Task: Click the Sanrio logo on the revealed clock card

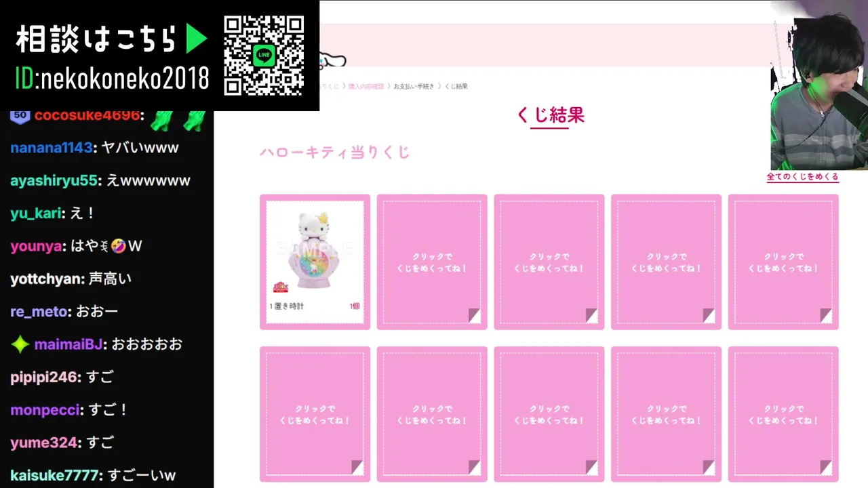Action: tap(281, 287)
